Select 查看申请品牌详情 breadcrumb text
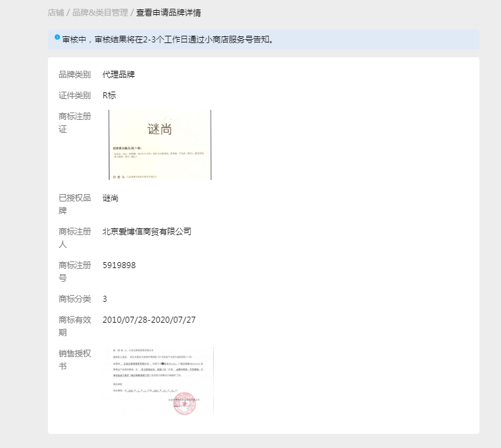 [169, 13]
